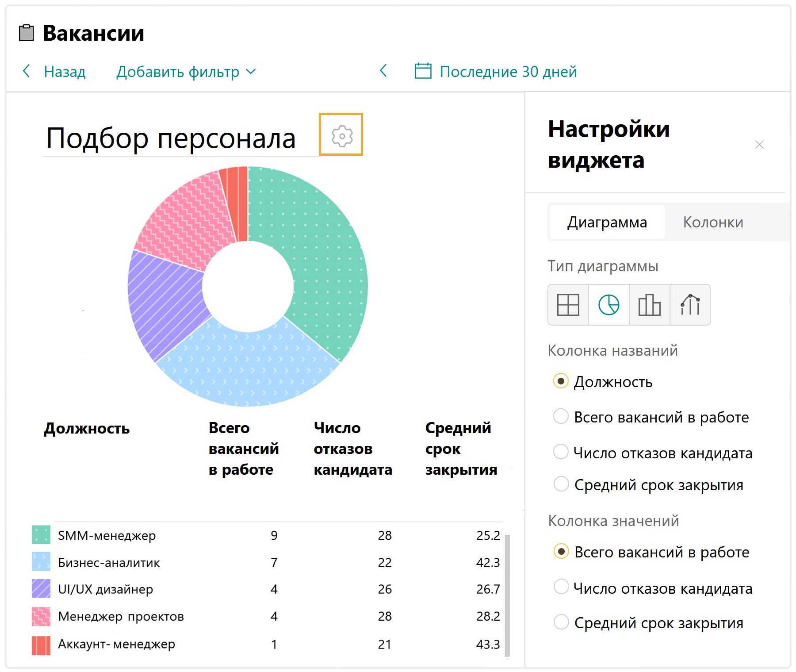Go to previous period with left chevron
Image resolution: width=796 pixels, height=672 pixels.
pos(383,71)
